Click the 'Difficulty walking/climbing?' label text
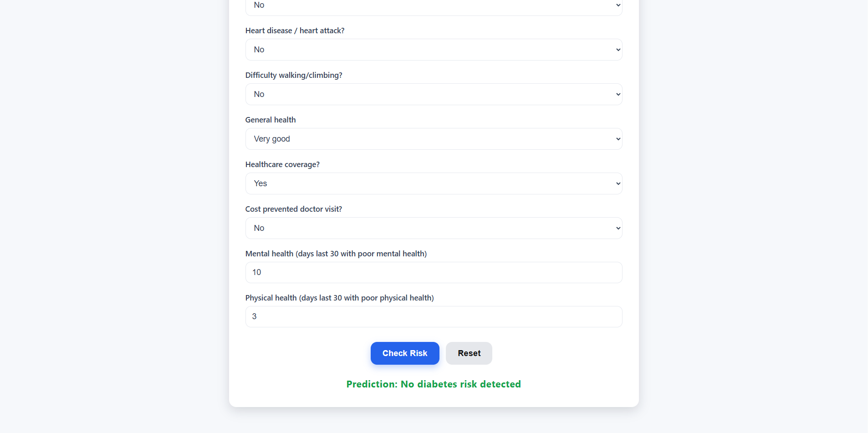 tap(294, 75)
